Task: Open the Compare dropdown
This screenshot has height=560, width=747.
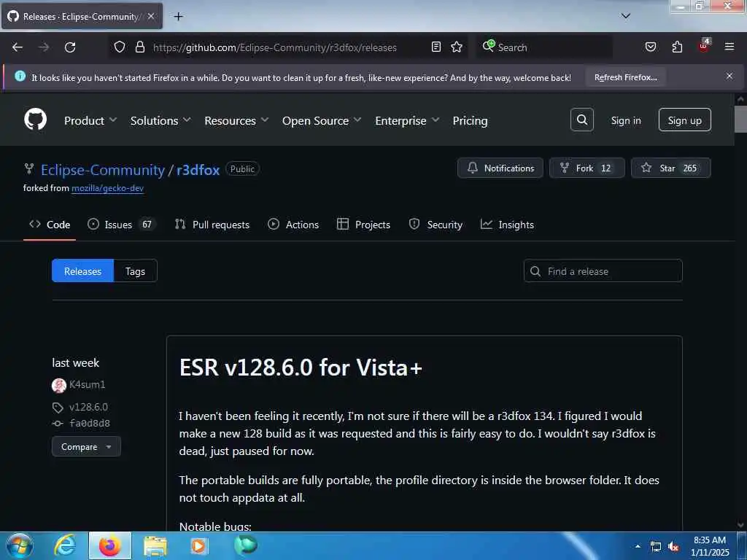Action: click(86, 447)
